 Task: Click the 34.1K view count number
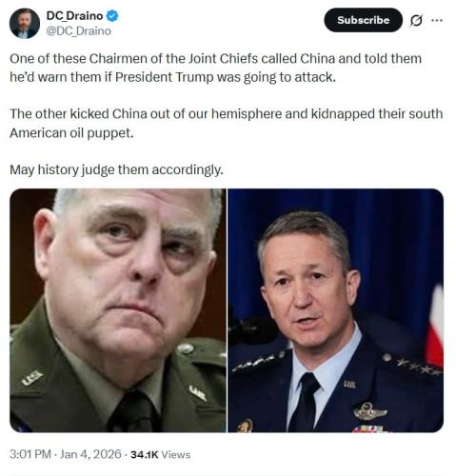tap(144, 454)
